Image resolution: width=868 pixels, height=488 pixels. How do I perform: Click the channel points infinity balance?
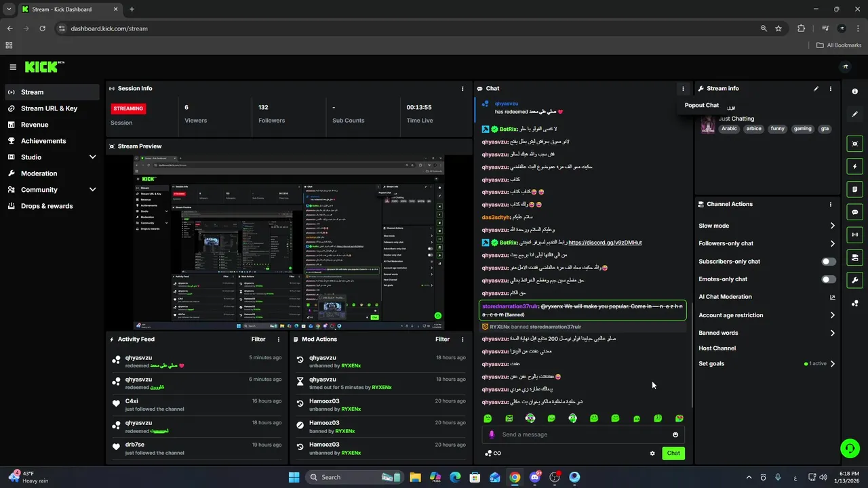[x=493, y=453]
